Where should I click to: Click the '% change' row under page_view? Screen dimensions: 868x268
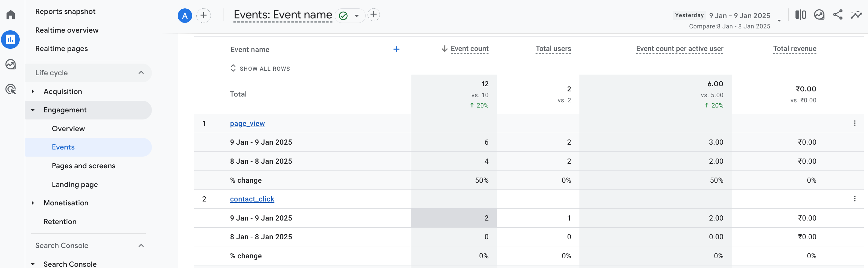pyautogui.click(x=529, y=180)
